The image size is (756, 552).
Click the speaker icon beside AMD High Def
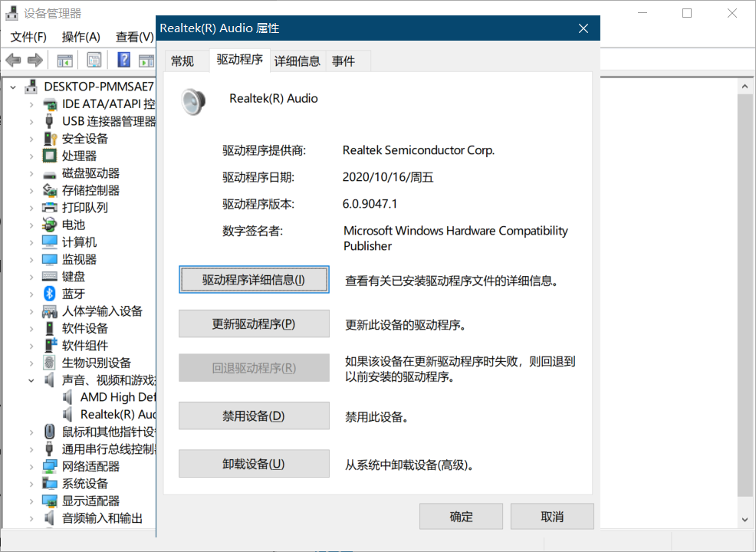pyautogui.click(x=67, y=397)
